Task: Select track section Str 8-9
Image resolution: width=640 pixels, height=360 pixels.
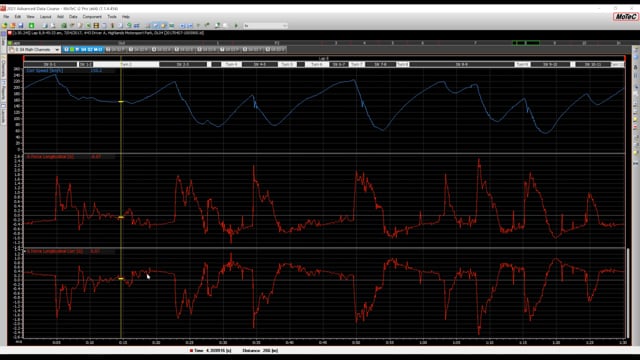Action: click(462, 64)
